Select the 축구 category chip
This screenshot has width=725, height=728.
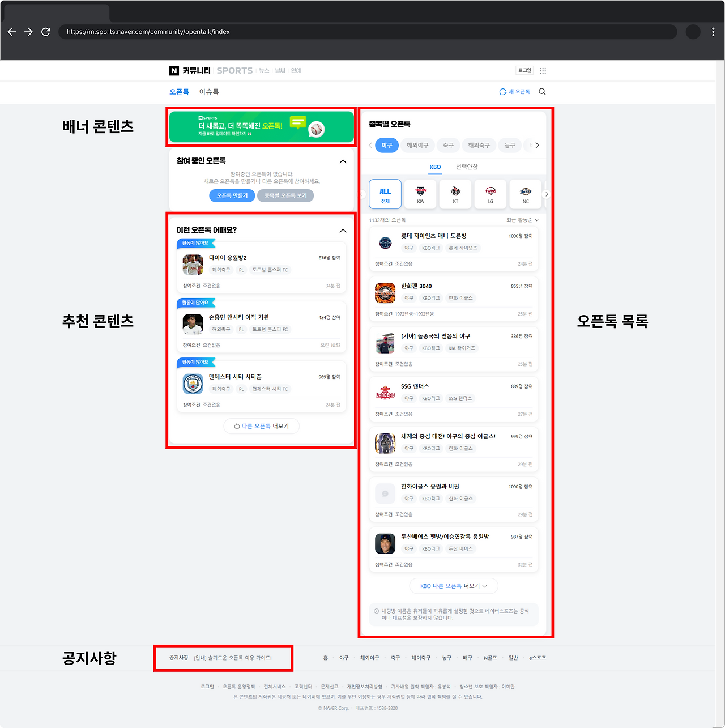point(448,146)
